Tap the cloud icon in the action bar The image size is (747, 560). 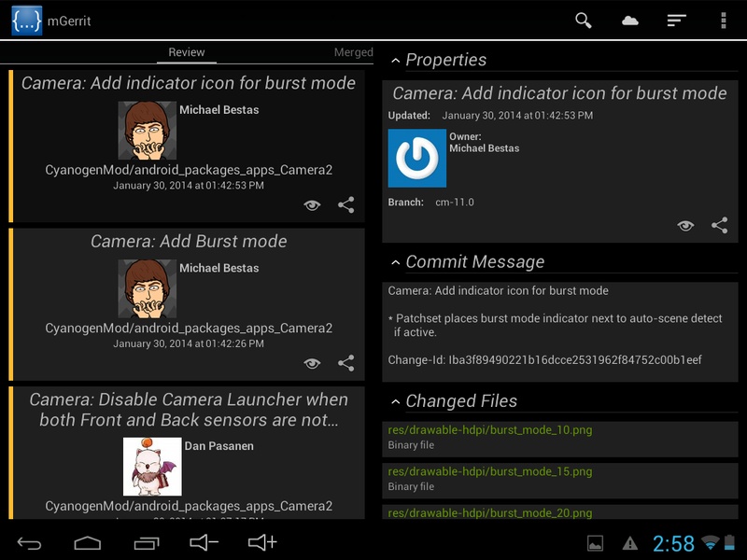[629, 21]
